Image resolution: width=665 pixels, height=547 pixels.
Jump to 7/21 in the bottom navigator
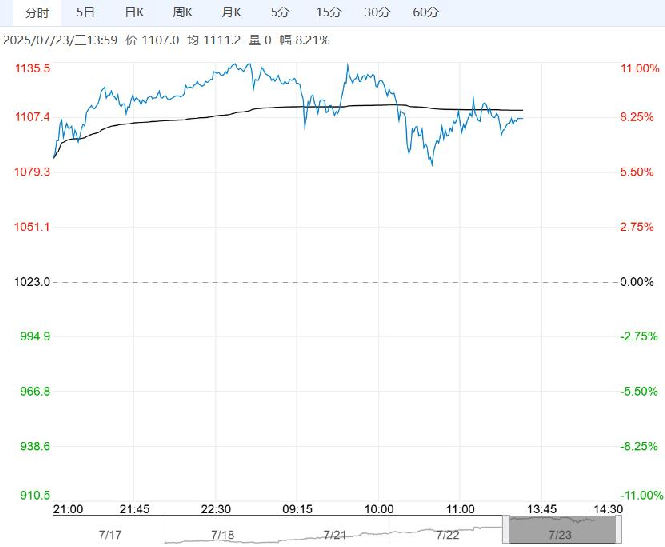click(335, 535)
